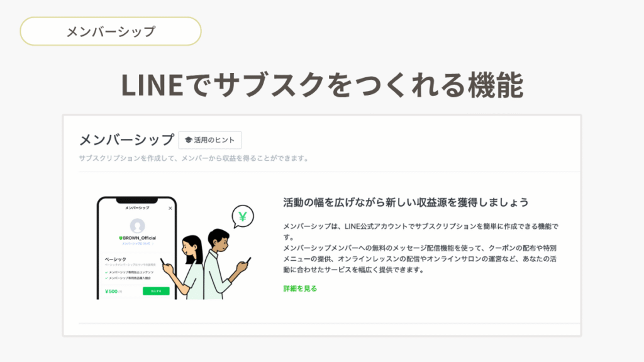Click the 詳細を見る link
The image size is (644, 362).
tap(300, 288)
